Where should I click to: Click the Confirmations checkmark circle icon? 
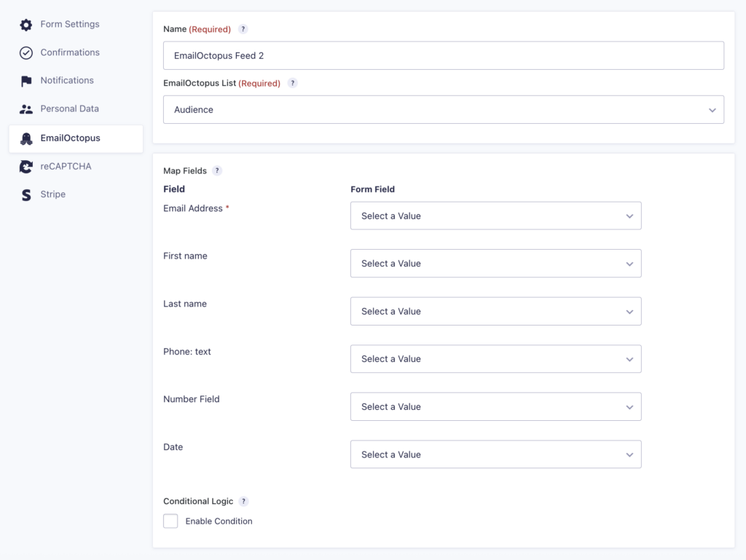coord(26,52)
